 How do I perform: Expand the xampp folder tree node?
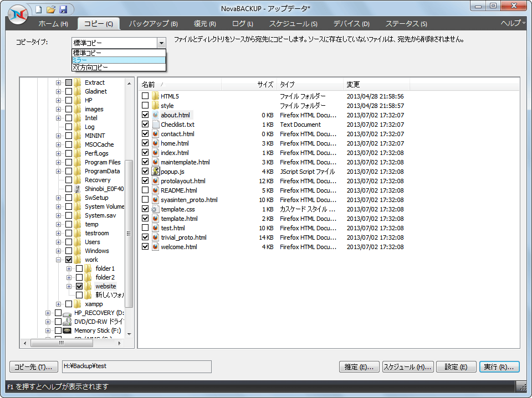click(58, 304)
